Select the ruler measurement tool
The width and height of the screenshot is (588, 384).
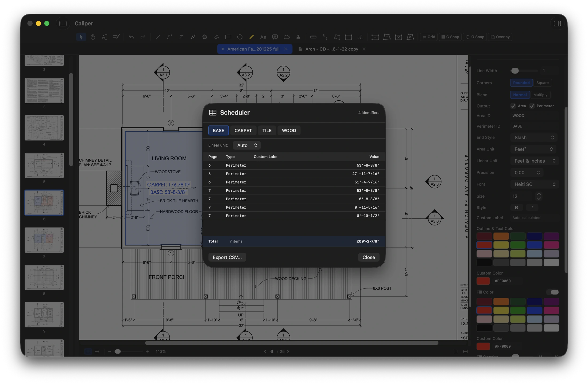[313, 37]
